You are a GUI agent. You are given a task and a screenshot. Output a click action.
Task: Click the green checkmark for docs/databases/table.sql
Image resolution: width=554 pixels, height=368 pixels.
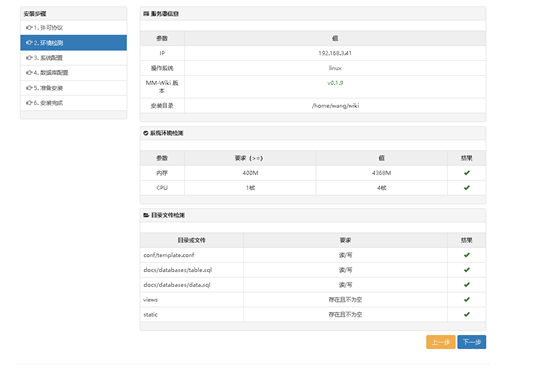467,270
